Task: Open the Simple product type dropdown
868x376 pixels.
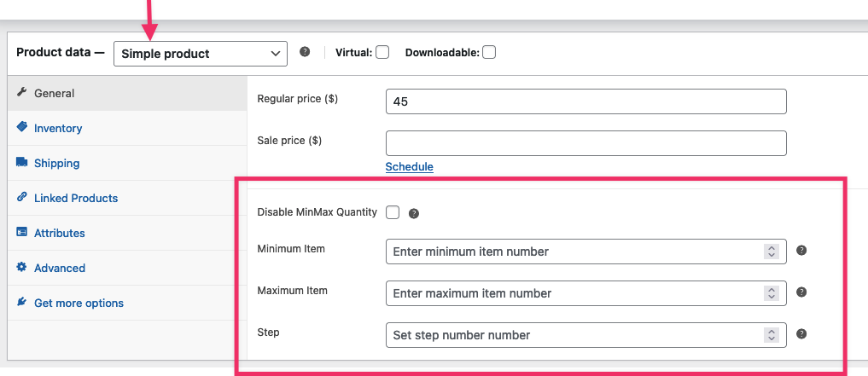Action: 201,54
